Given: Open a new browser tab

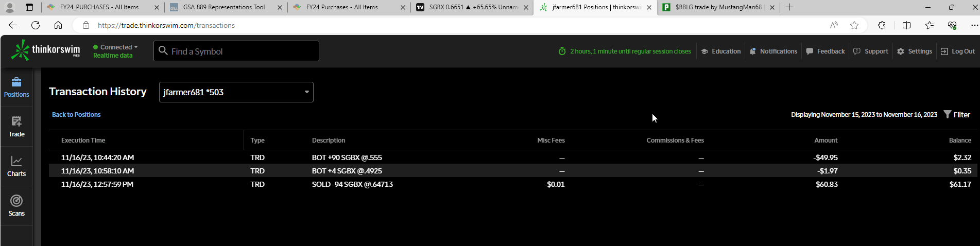Looking at the screenshot, I should tap(789, 7).
